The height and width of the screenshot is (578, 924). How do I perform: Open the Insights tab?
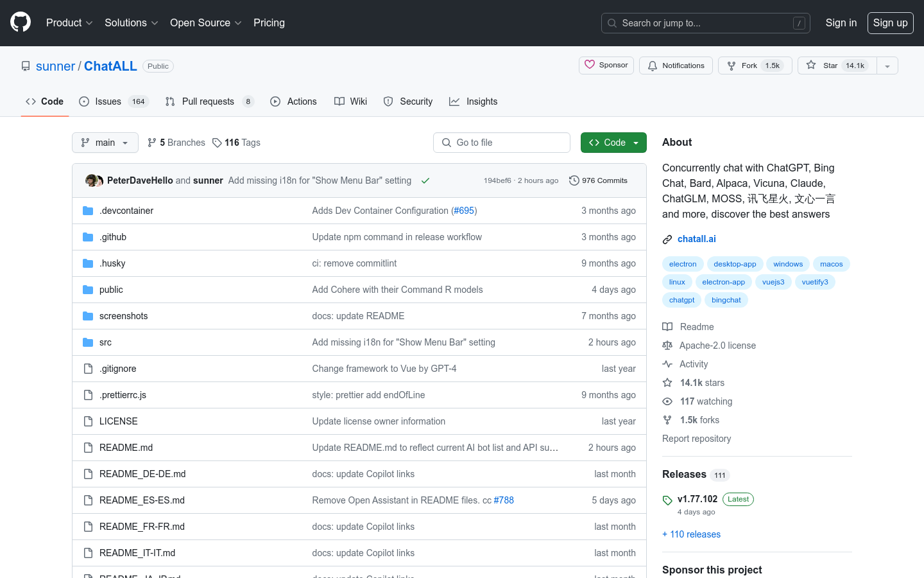(x=474, y=101)
